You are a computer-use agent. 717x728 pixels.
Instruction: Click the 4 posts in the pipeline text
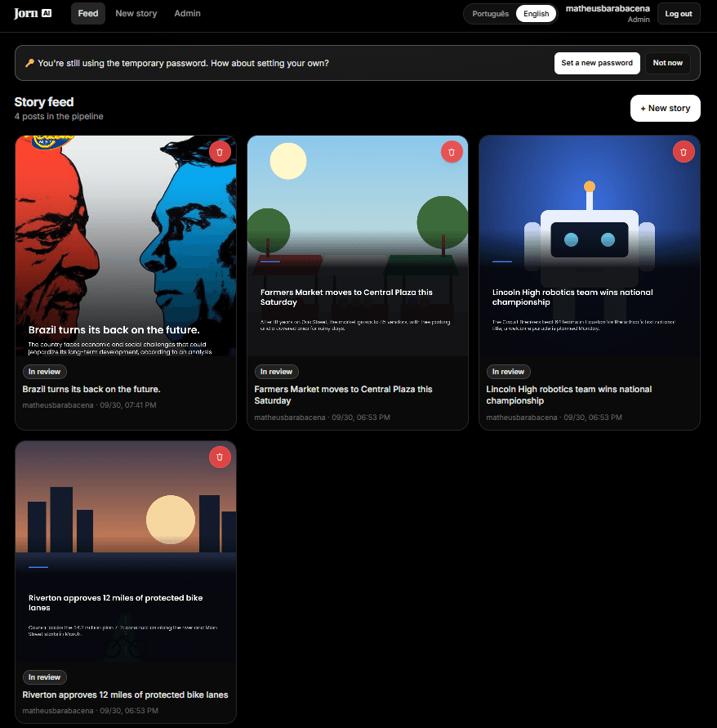59,117
